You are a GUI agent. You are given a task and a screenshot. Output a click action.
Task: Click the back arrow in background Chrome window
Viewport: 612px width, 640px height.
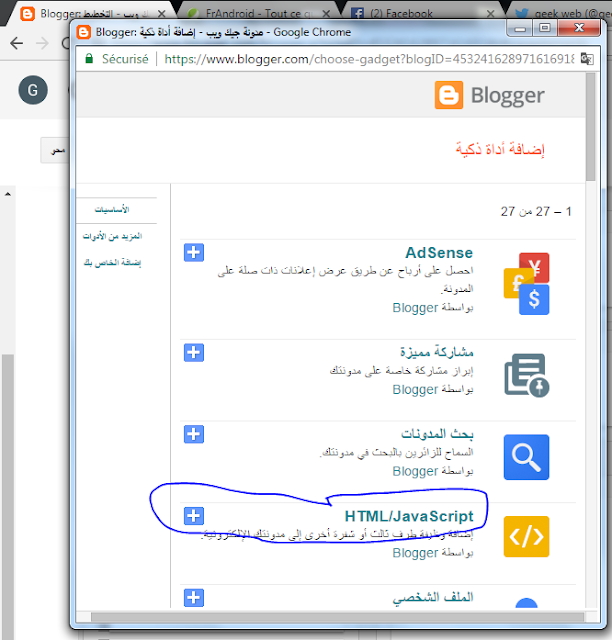click(x=17, y=43)
